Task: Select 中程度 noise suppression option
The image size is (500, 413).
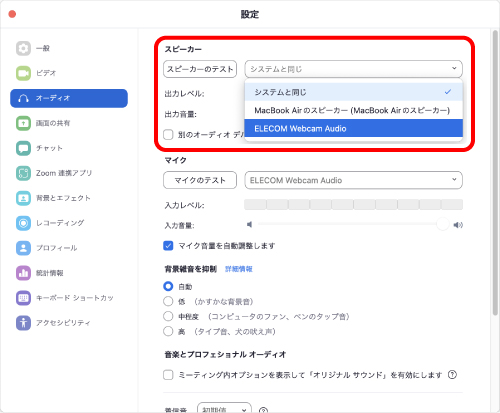Action: (x=168, y=316)
